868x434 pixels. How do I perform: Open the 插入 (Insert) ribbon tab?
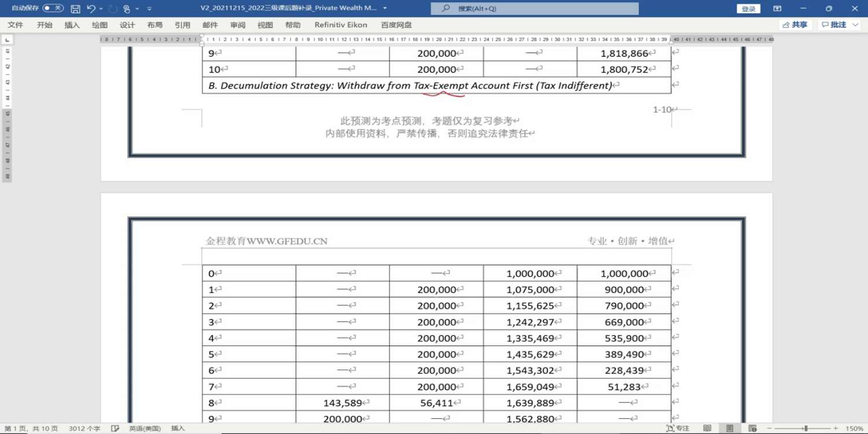[x=72, y=25]
